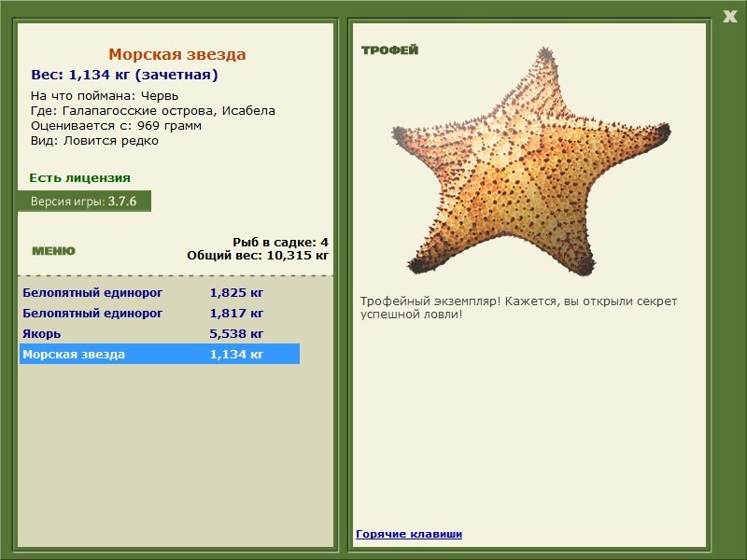The height and width of the screenshot is (560, 747).
Task: Select Белопятный единорог 1,817 кг row
Action: [x=160, y=313]
